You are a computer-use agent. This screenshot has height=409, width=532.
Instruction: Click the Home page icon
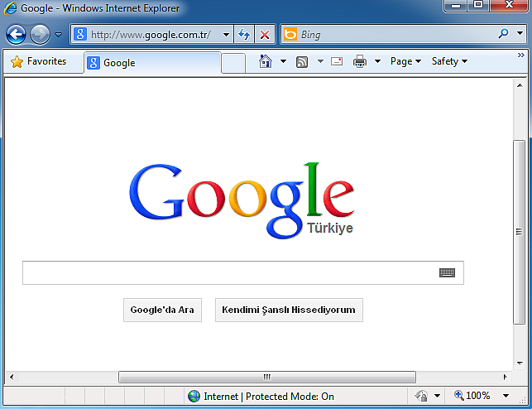265,61
